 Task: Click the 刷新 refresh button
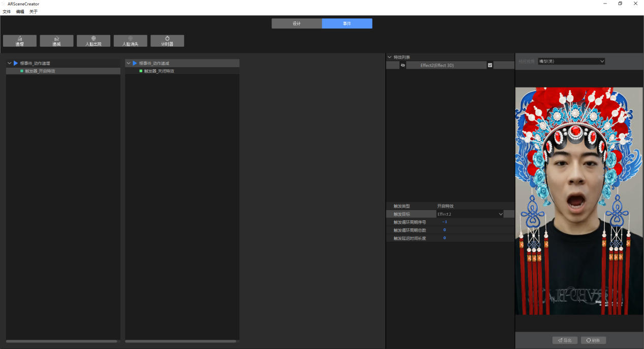point(593,340)
